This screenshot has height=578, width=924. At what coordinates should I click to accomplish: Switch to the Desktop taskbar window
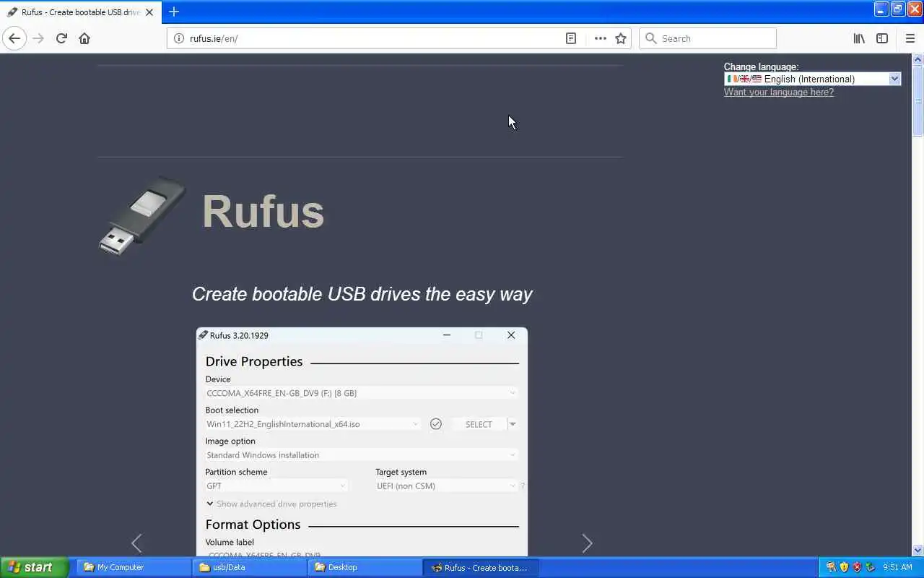pyautogui.click(x=365, y=567)
